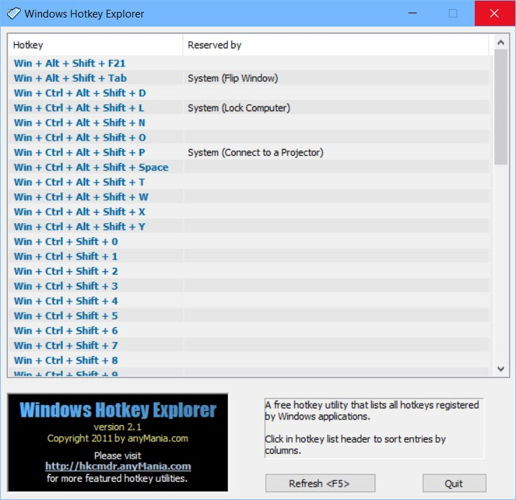Select Win + Ctrl + Alt + Shift + N
516x500 pixels.
click(x=248, y=123)
